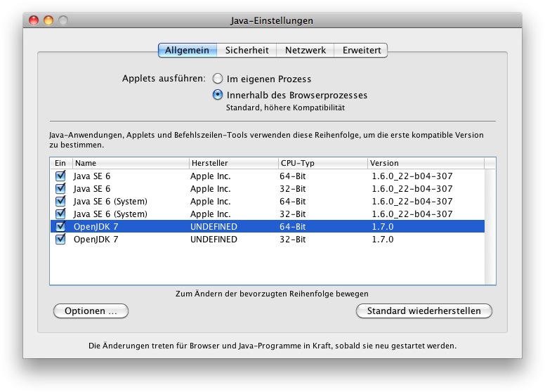
Task: Click the vertical scrollbar of the Java list
Action: click(x=490, y=227)
